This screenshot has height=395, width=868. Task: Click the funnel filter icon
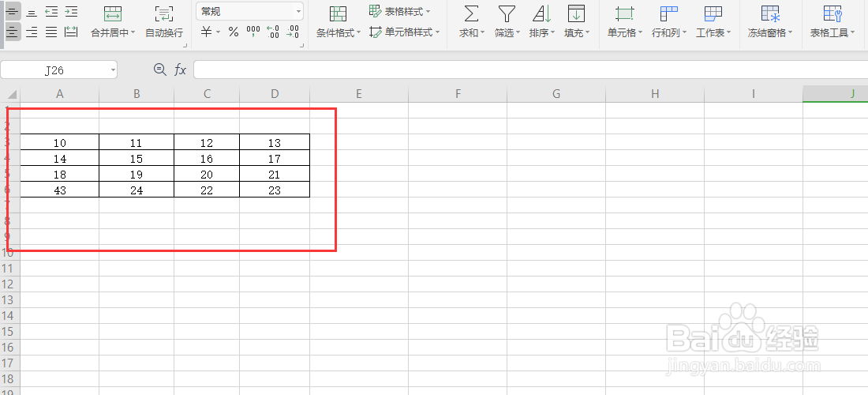507,14
